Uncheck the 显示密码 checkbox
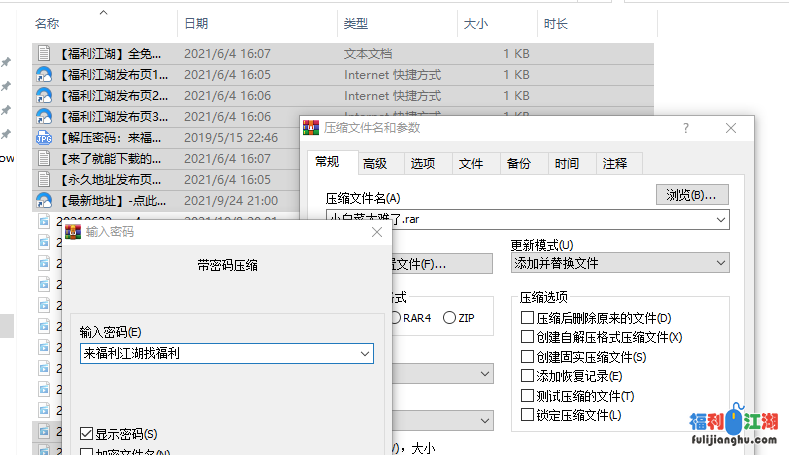This screenshot has width=789, height=455. pos(86,434)
